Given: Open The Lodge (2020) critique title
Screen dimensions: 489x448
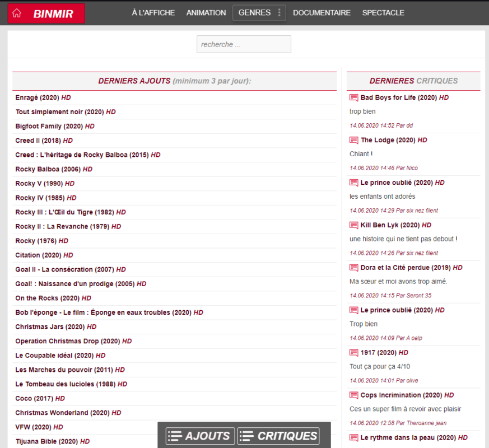Looking at the screenshot, I should click(x=394, y=140).
